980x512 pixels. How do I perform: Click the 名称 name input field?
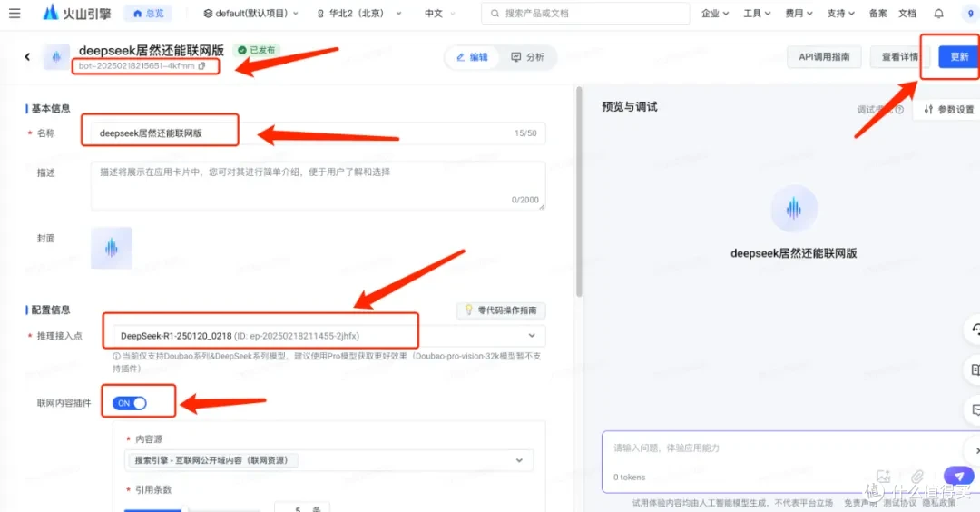point(318,133)
